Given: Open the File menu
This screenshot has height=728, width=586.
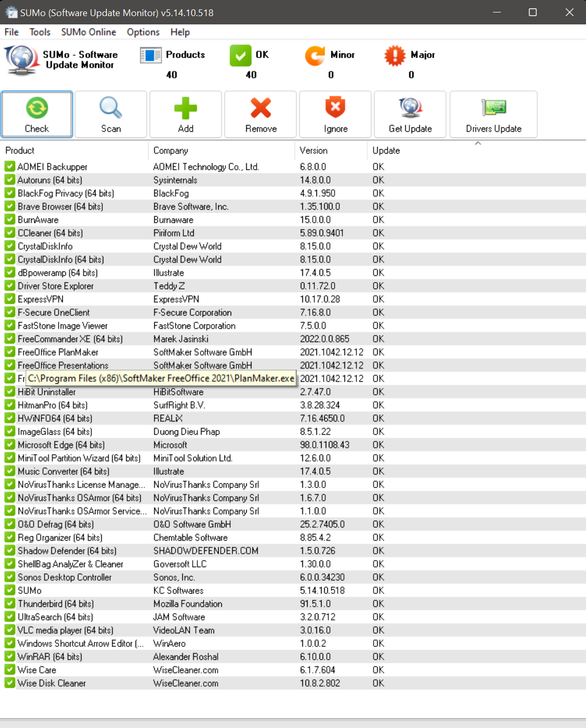Looking at the screenshot, I should pyautogui.click(x=11, y=32).
